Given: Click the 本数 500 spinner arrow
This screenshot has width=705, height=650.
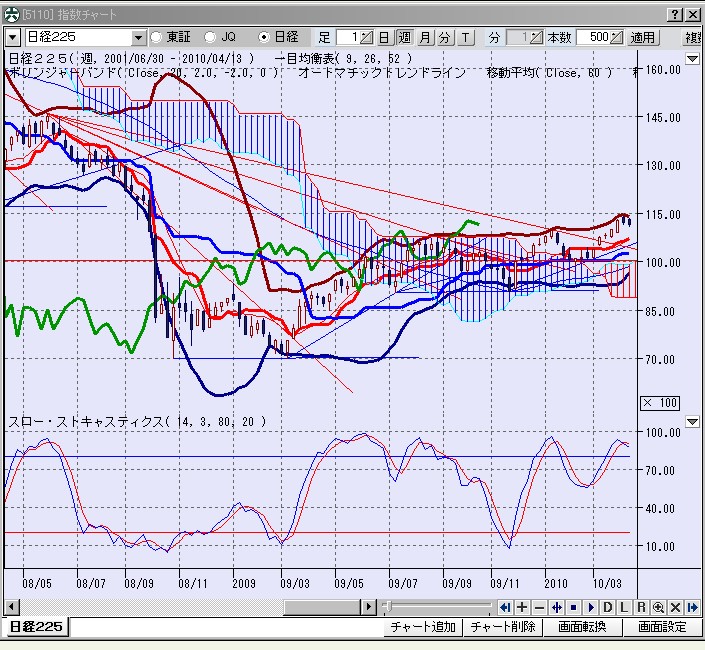Looking at the screenshot, I should coord(617,37).
